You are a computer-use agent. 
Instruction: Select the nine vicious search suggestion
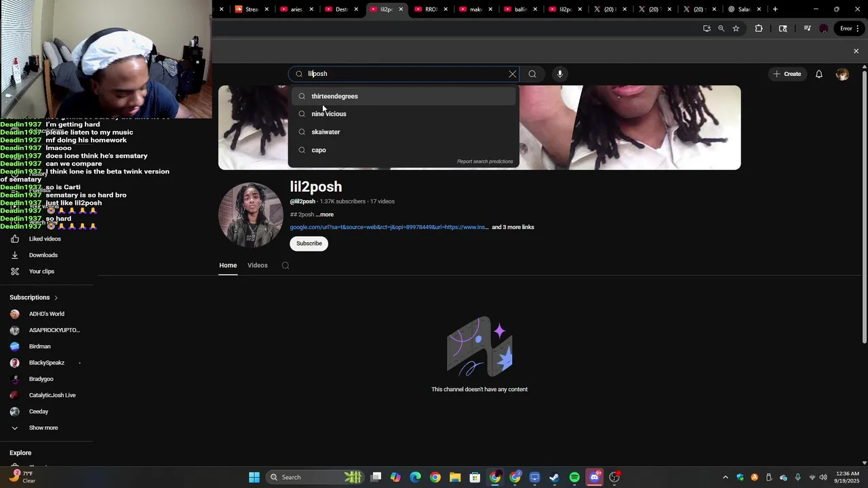(x=403, y=114)
